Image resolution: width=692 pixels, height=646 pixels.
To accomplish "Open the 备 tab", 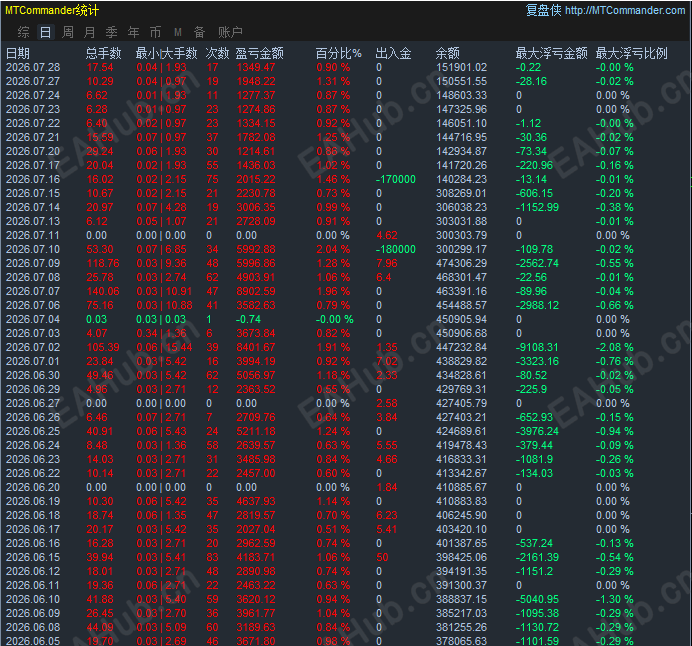I will coord(199,32).
